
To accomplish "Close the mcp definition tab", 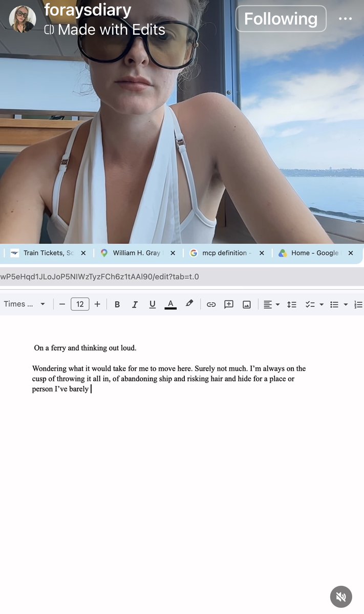I will click(x=262, y=253).
